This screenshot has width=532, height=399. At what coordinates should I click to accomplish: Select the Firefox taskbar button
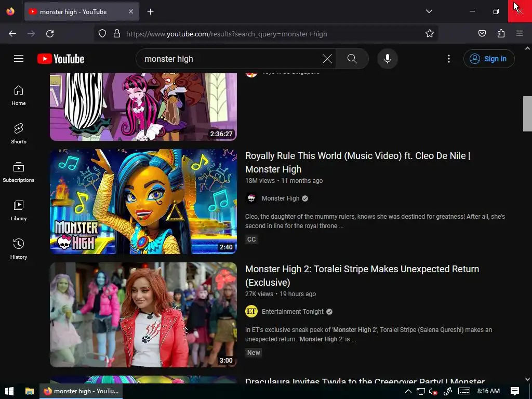(x=81, y=391)
